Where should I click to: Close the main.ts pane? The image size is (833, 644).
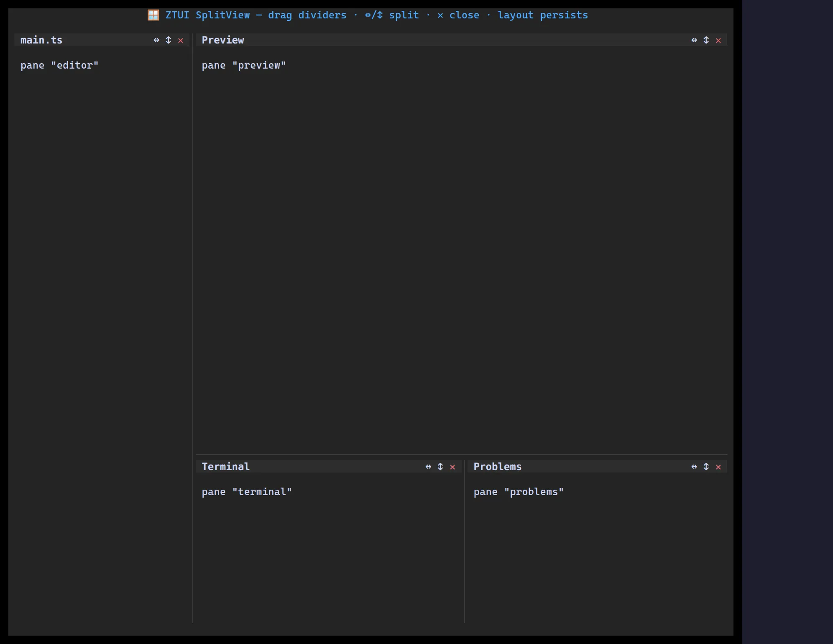point(181,41)
